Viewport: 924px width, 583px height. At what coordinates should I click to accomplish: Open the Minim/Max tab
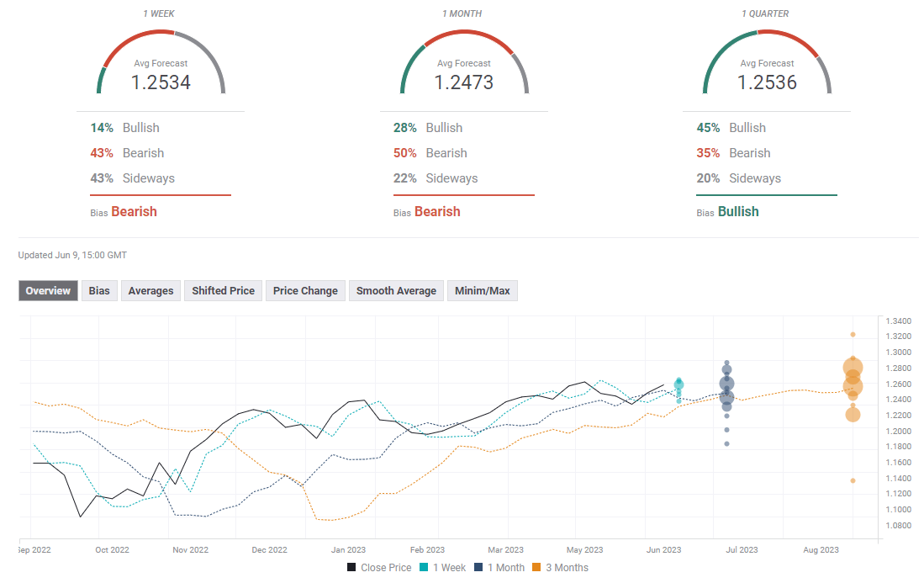[483, 291]
